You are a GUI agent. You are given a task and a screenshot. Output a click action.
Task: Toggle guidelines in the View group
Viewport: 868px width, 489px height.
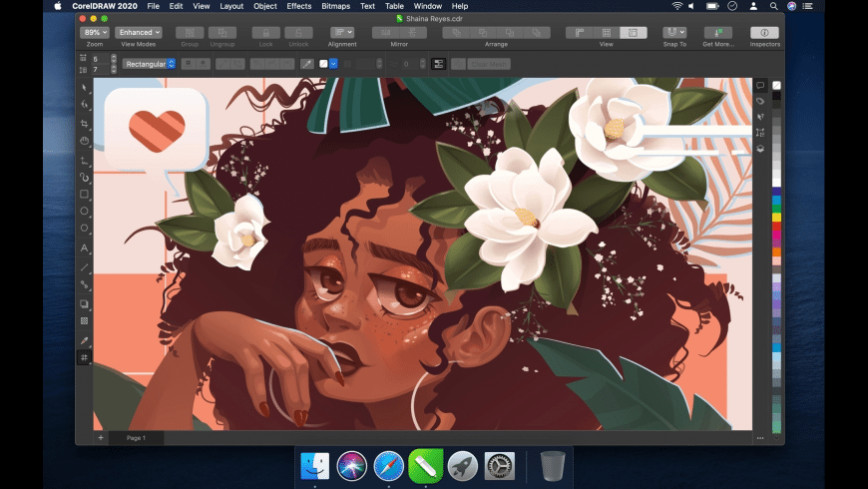pyautogui.click(x=633, y=33)
